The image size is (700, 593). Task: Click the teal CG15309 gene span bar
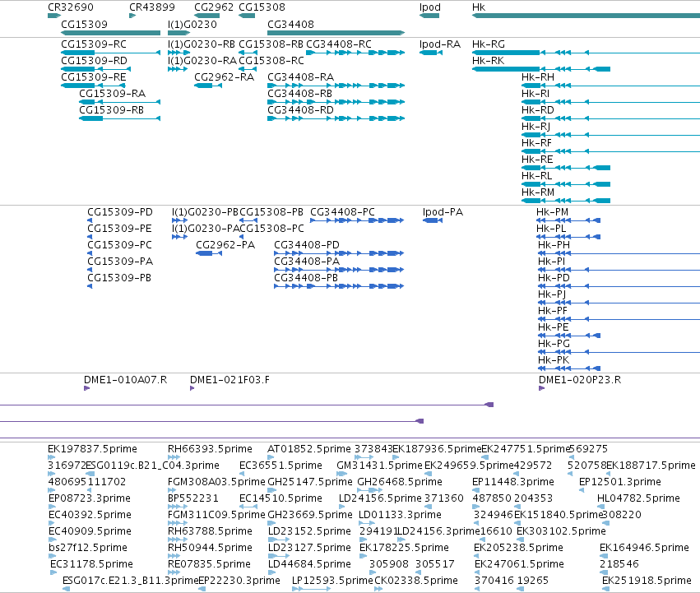[110, 33]
